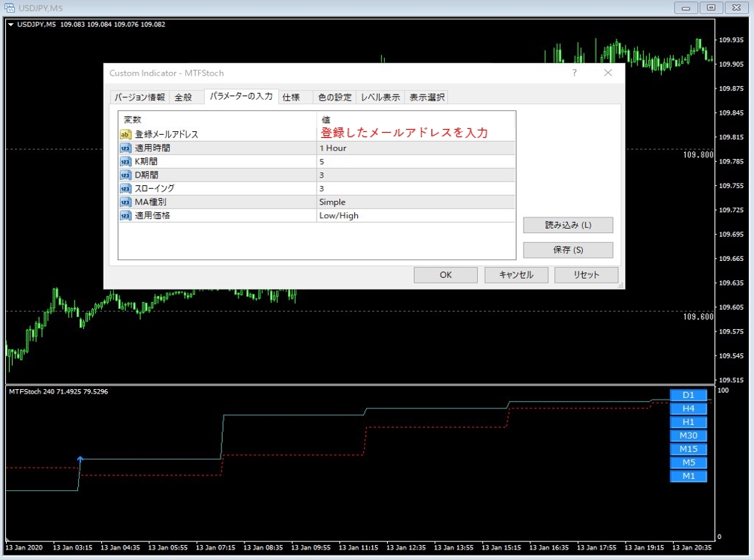Switch indicator timeframe to H1
The height and width of the screenshot is (560, 754).
[688, 421]
